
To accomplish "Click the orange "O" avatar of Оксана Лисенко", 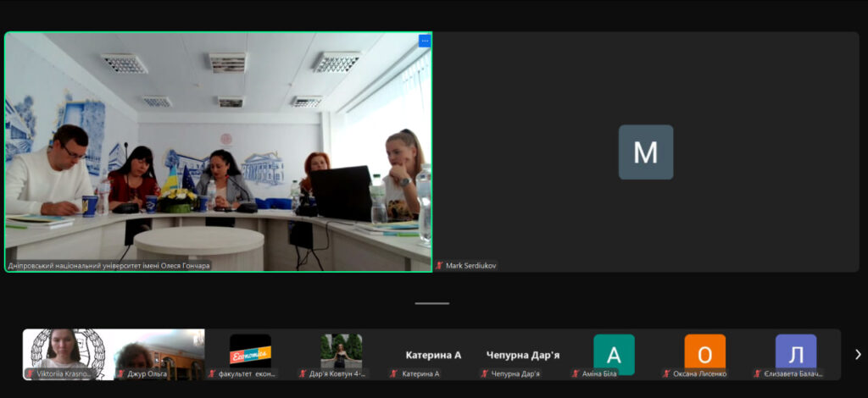I will point(704,353).
